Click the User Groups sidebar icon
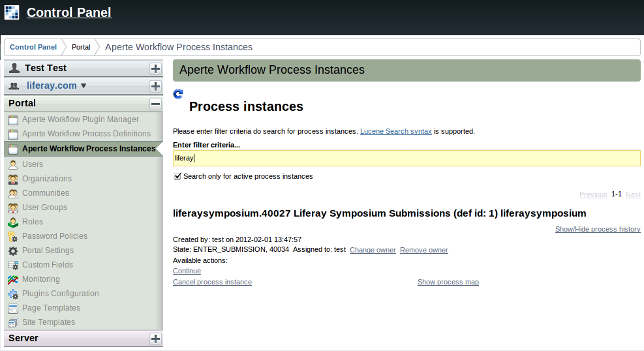Image resolution: width=644 pixels, height=351 pixels. [x=13, y=207]
